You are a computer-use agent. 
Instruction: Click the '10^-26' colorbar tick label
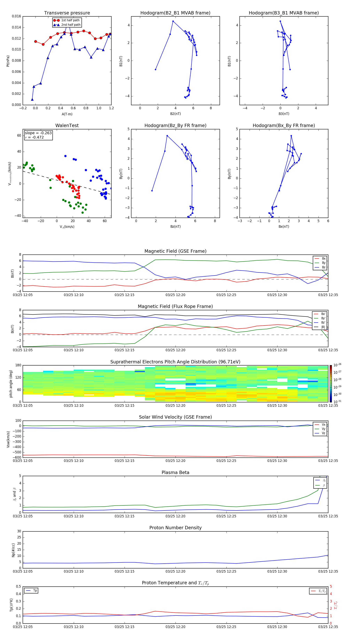tap(337, 365)
